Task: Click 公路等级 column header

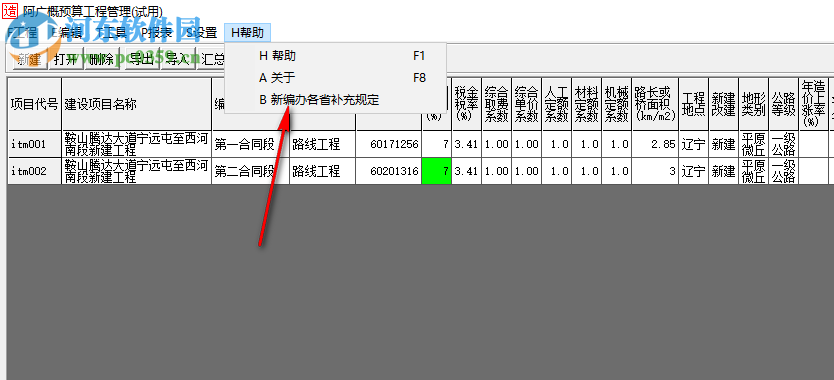Action: [x=784, y=104]
